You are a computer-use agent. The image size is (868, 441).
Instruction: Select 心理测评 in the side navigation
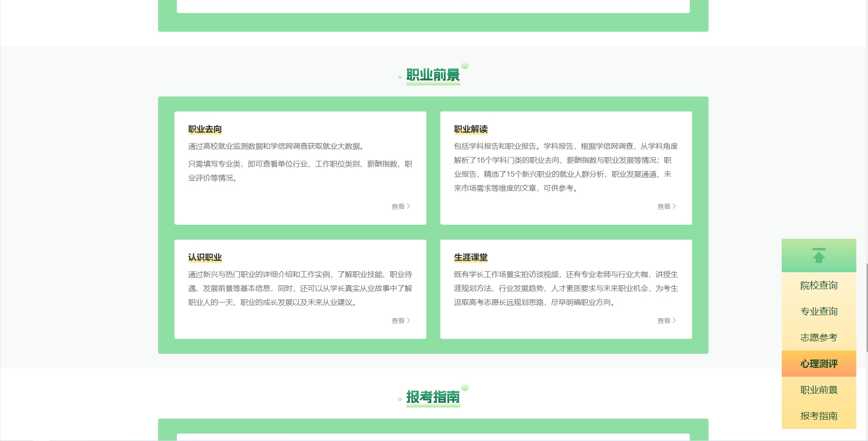point(819,364)
